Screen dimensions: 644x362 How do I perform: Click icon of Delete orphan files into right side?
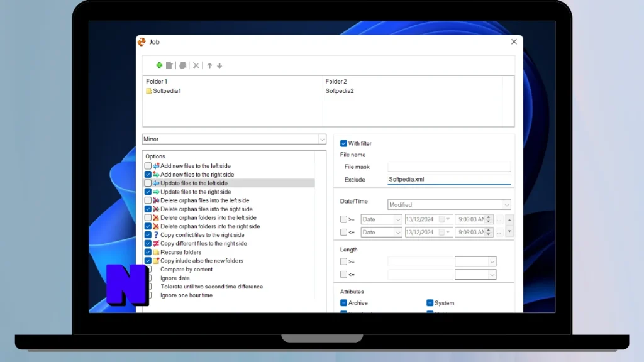(156, 209)
